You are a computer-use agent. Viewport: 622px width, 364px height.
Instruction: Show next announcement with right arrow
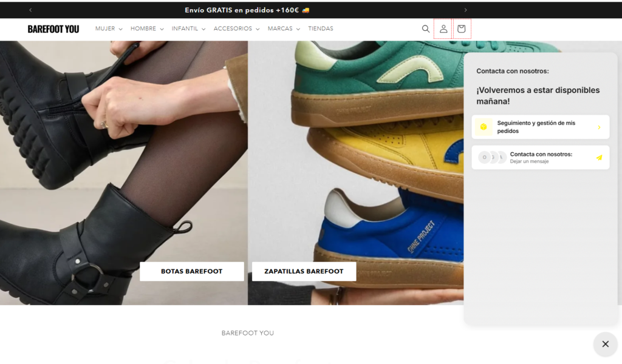coord(466,10)
